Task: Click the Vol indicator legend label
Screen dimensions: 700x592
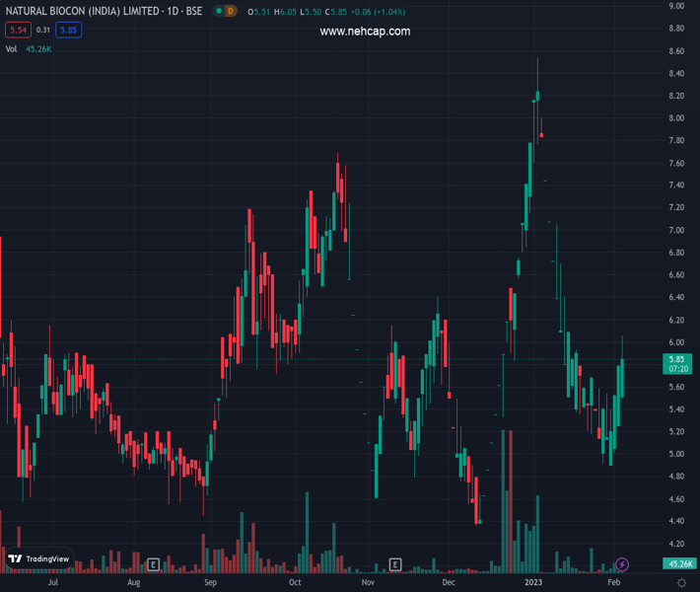Action: (x=12, y=48)
